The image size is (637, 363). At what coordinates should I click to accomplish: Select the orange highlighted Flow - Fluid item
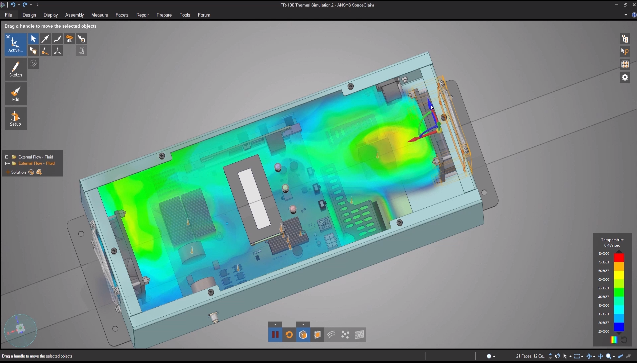pyautogui.click(x=37, y=164)
